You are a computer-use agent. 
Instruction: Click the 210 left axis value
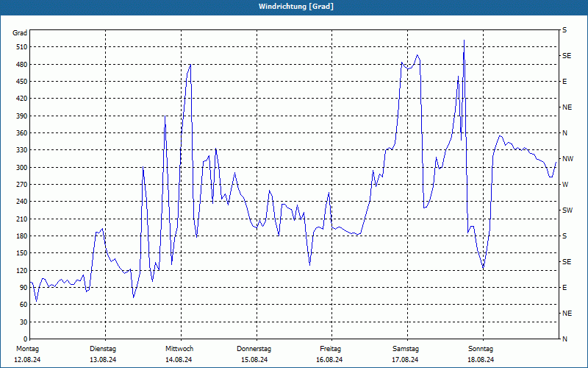22,219
